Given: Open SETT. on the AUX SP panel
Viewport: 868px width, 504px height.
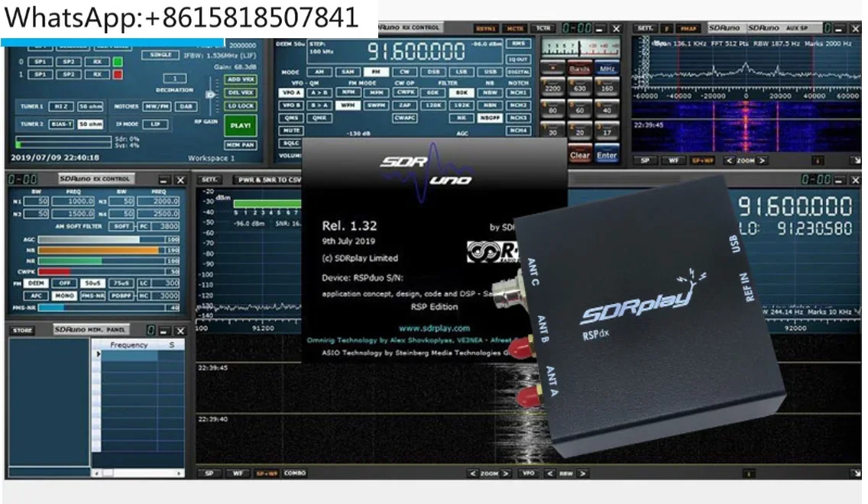Looking at the screenshot, I should point(644,27).
